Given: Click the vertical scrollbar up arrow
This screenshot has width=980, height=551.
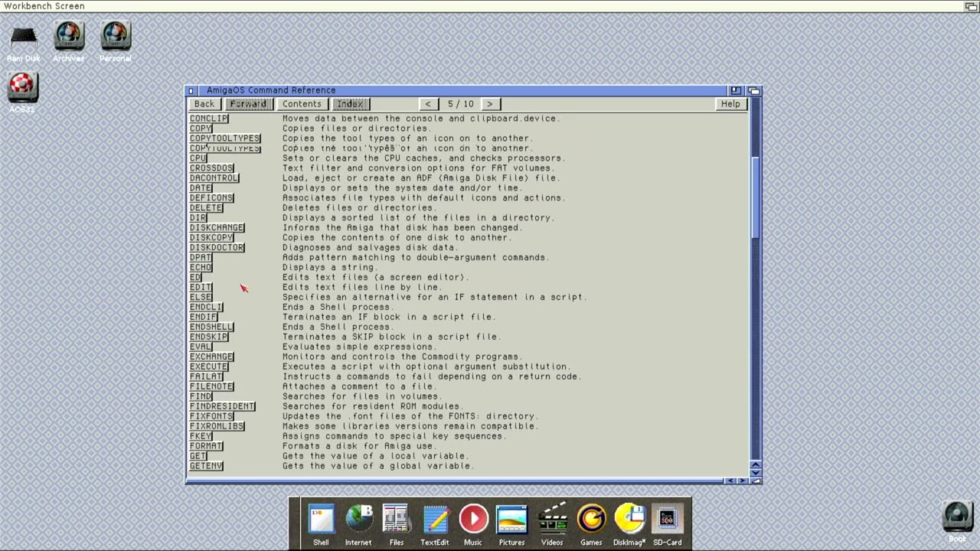Looking at the screenshot, I should 756,464.
